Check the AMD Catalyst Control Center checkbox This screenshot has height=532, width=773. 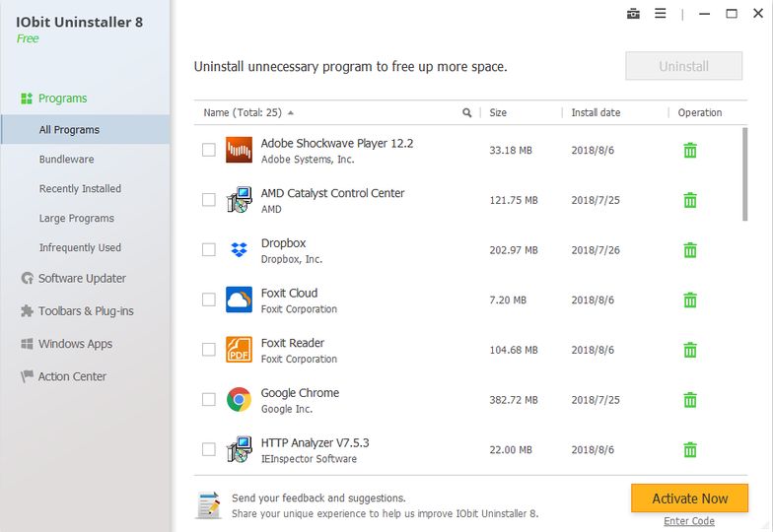[x=209, y=199]
